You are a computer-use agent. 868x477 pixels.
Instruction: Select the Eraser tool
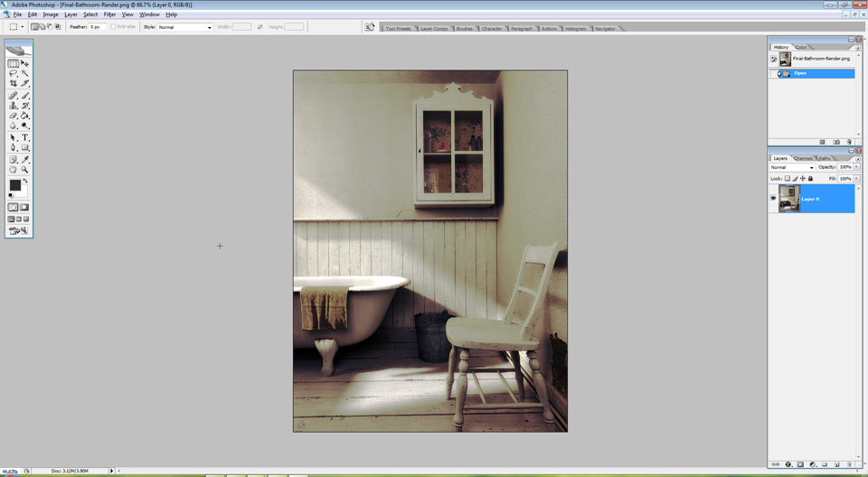point(14,116)
